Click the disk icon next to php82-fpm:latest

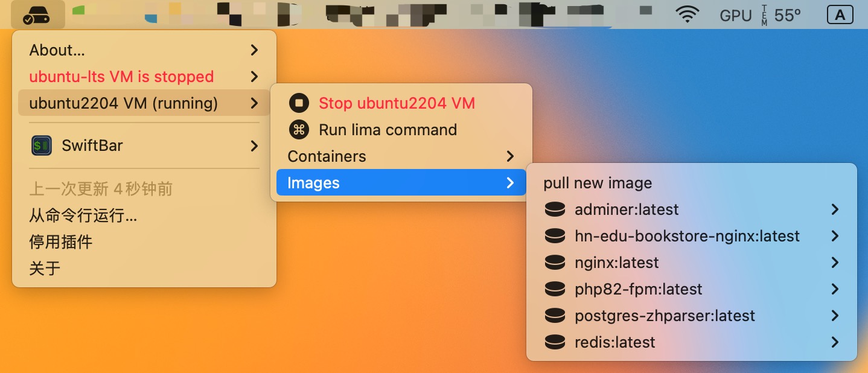pos(554,289)
